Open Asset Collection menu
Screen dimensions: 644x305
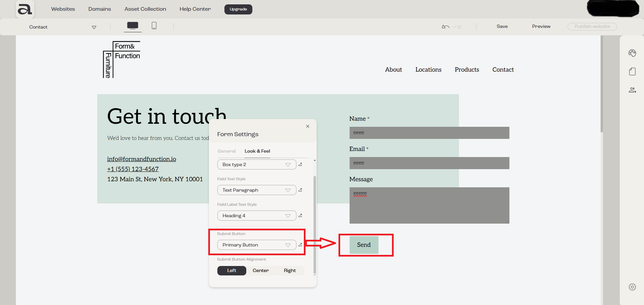click(145, 9)
